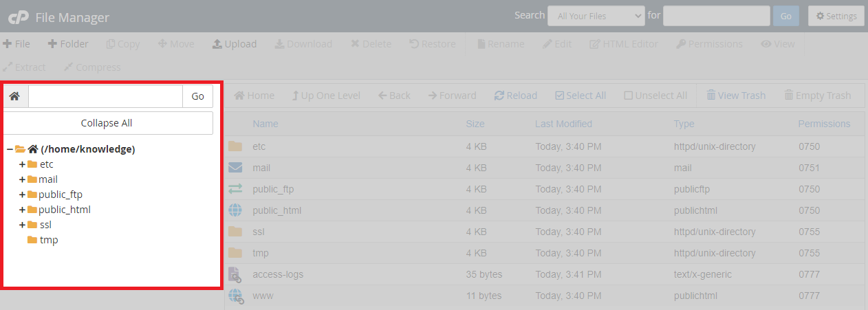This screenshot has width=868, height=310.
Task: Open the Settings button
Action: tap(836, 16)
